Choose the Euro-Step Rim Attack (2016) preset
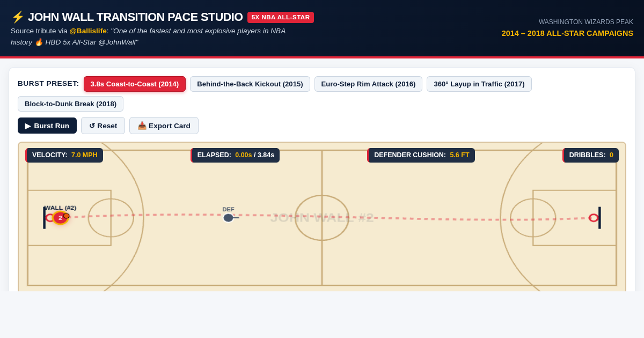The image size is (644, 338). (368, 84)
